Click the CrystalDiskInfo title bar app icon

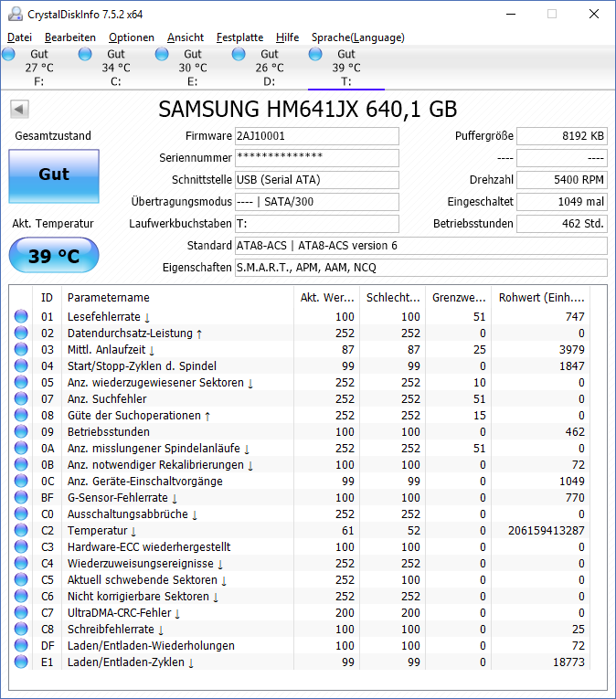pos(16,14)
